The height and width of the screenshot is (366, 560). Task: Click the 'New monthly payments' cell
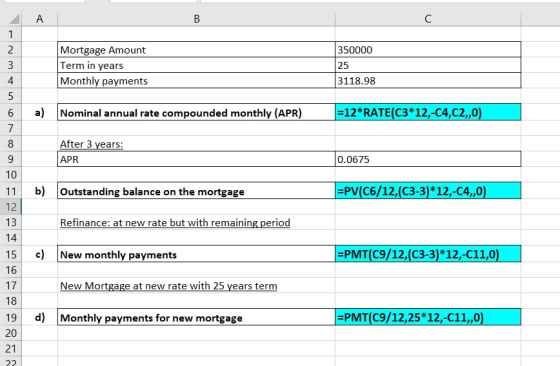click(196, 254)
